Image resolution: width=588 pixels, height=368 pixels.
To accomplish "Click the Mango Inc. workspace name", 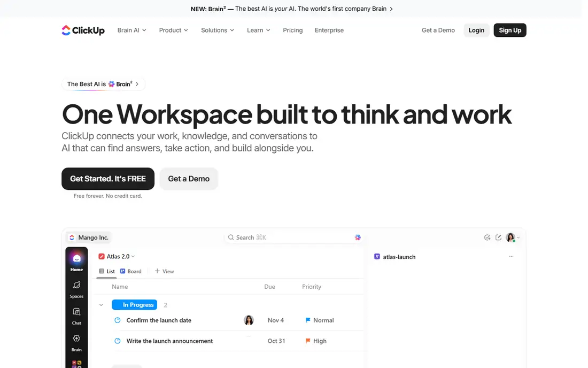I will [94, 237].
